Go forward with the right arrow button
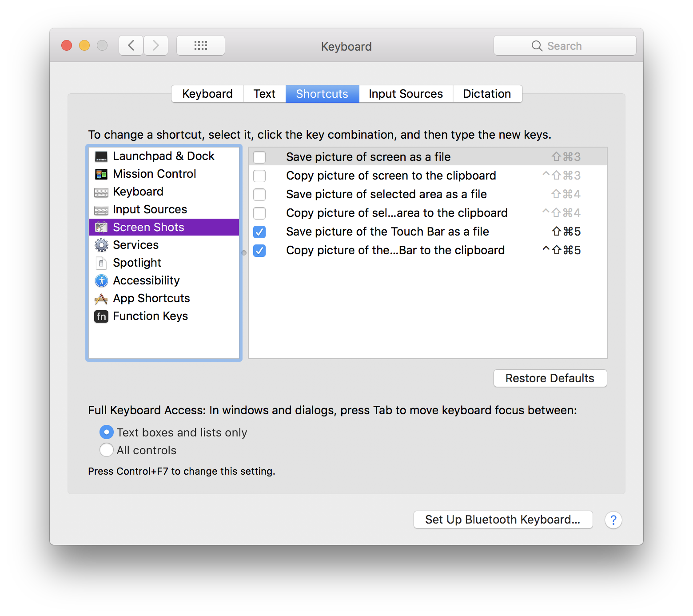This screenshot has height=616, width=693. pyautogui.click(x=156, y=45)
